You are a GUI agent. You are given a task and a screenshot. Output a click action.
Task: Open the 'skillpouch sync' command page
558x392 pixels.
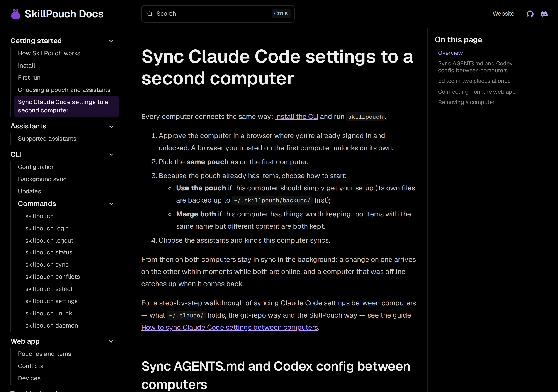47,264
